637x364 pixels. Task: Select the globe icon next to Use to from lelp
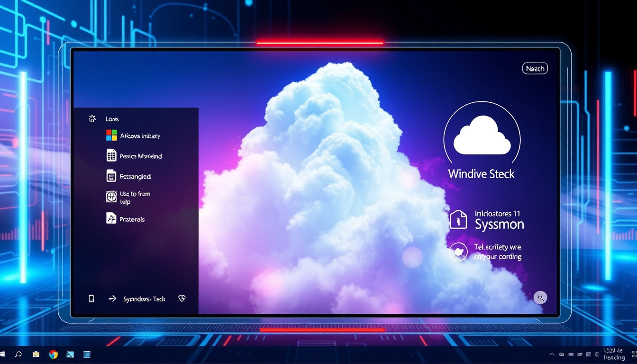[x=109, y=196]
